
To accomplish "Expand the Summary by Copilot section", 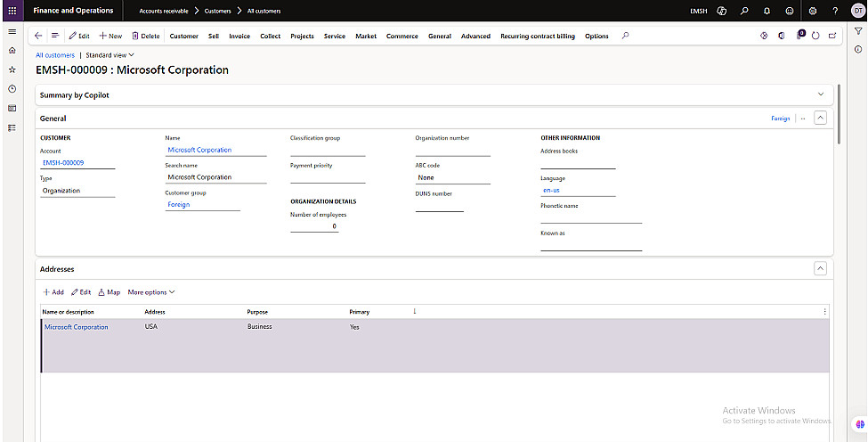I will click(820, 94).
